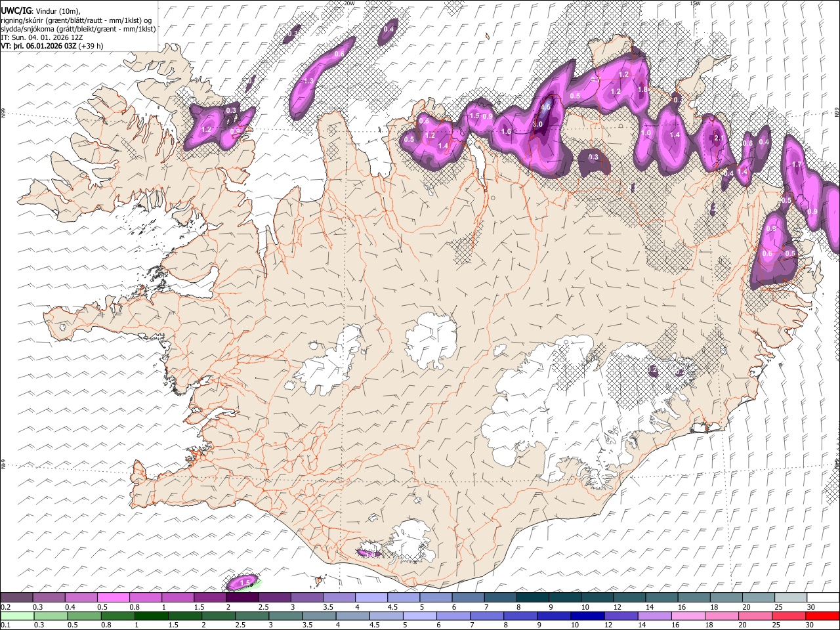Click the '15W' longitude label at the top
This screenshot has height=630, width=840.
coord(695,3)
